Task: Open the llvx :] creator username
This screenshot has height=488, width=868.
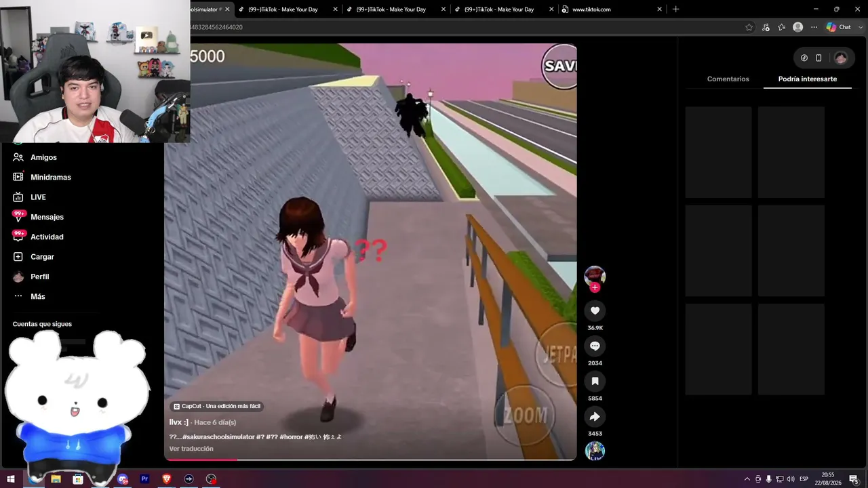Action: click(178, 422)
